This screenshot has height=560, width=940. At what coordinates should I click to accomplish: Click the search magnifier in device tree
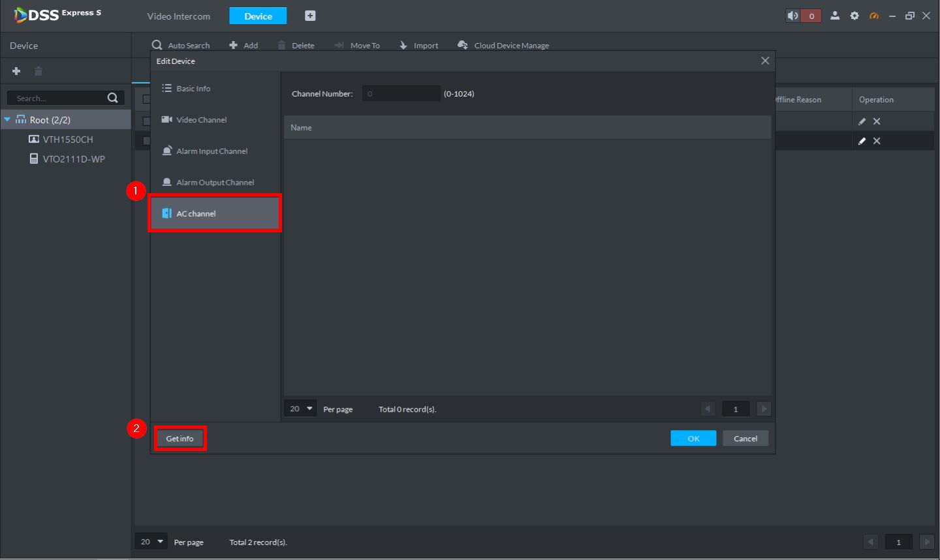[112, 98]
